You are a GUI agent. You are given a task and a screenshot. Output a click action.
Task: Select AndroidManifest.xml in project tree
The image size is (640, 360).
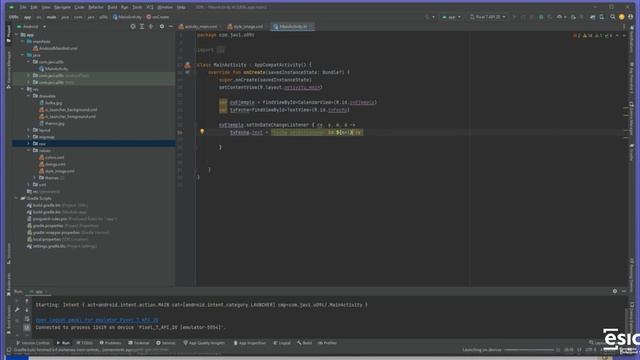[x=55, y=48]
